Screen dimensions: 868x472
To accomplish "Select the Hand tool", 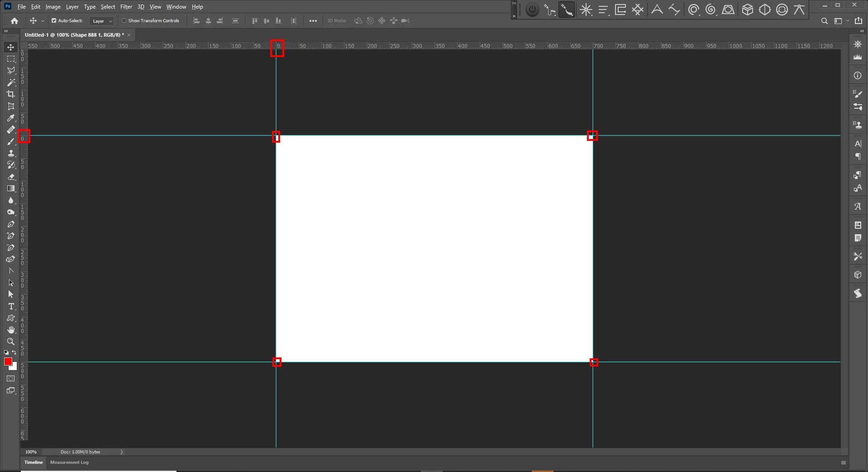I will [x=11, y=330].
